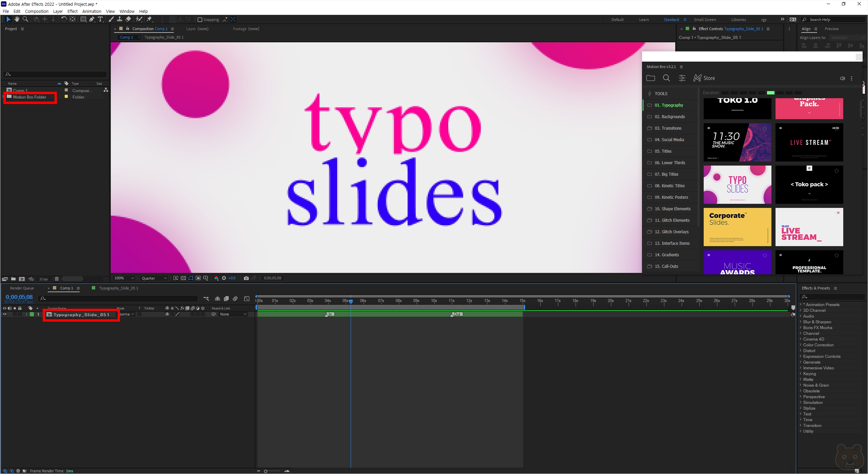Switch to the Render Queue tab
The image size is (868, 474).
click(22, 288)
